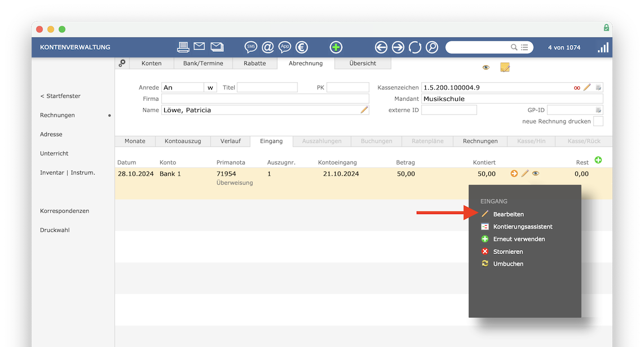Click the red infinity icon in Kassenzeichen
This screenshot has width=644, height=347.
[577, 88]
